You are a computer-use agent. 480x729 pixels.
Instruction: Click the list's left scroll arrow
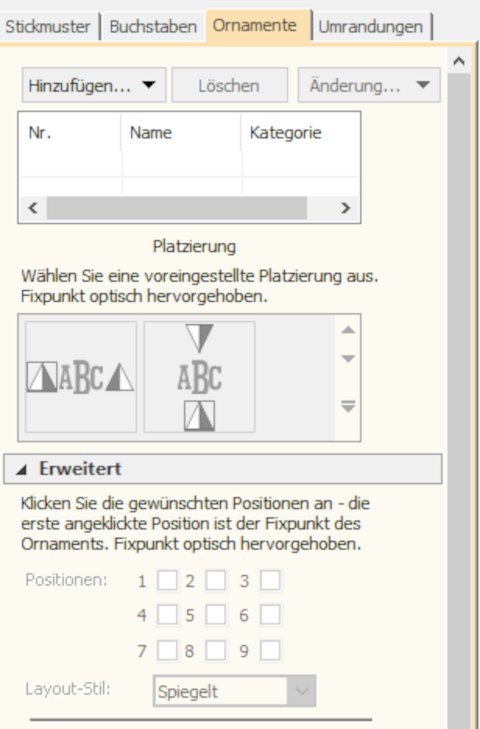coord(33,207)
